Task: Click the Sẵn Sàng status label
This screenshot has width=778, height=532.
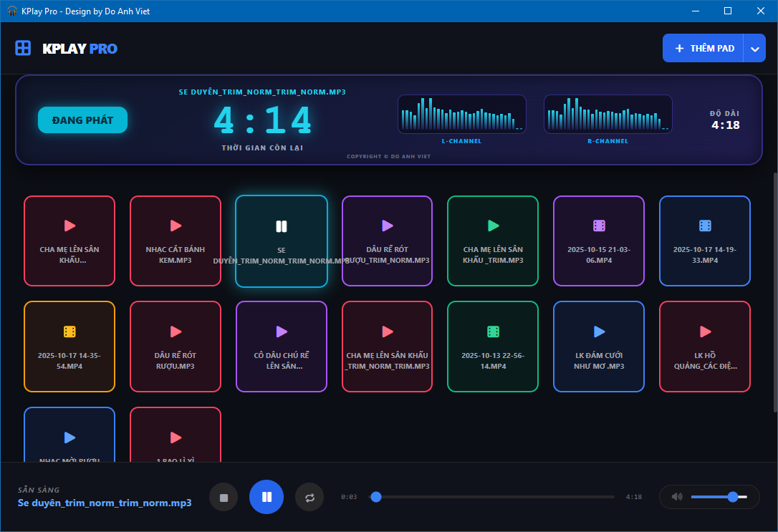Action: pyautogui.click(x=39, y=490)
